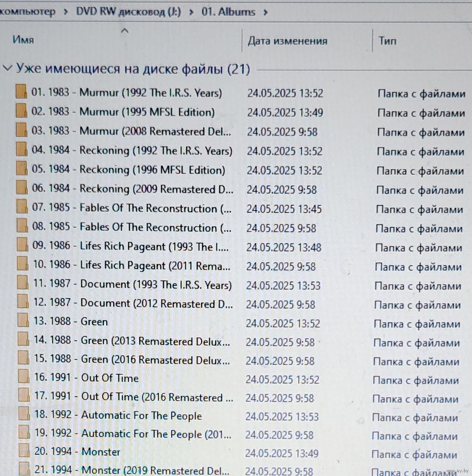This screenshot has width=472, height=476.
Task: Select '06. 1984 - Reckoning (2009 Remastered D...'
Action: pyautogui.click(x=133, y=189)
